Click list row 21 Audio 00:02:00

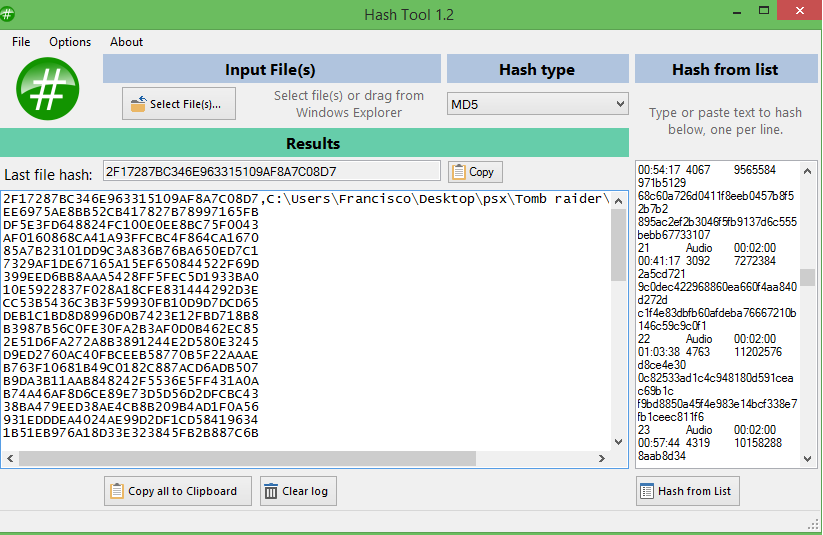coord(707,248)
